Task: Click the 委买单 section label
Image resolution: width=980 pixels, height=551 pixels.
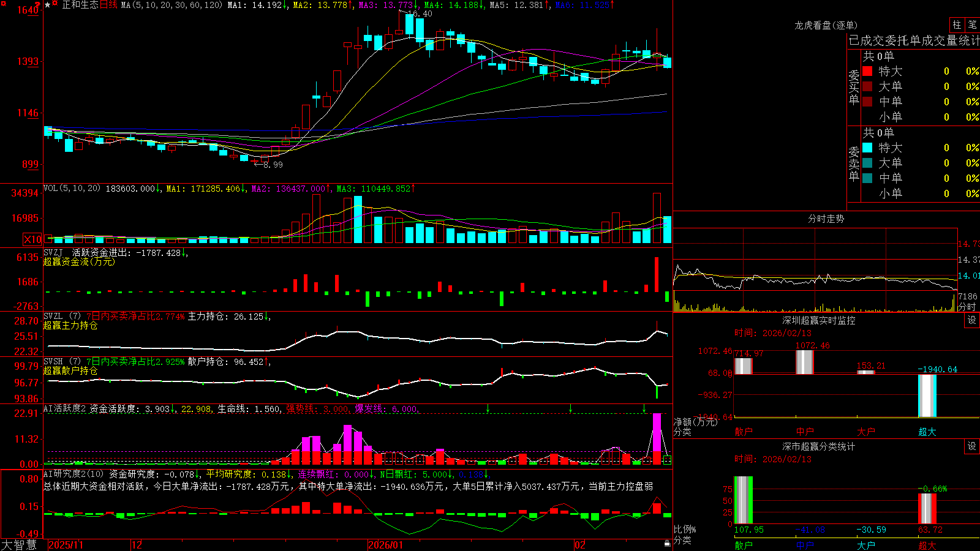Action: coord(854,88)
